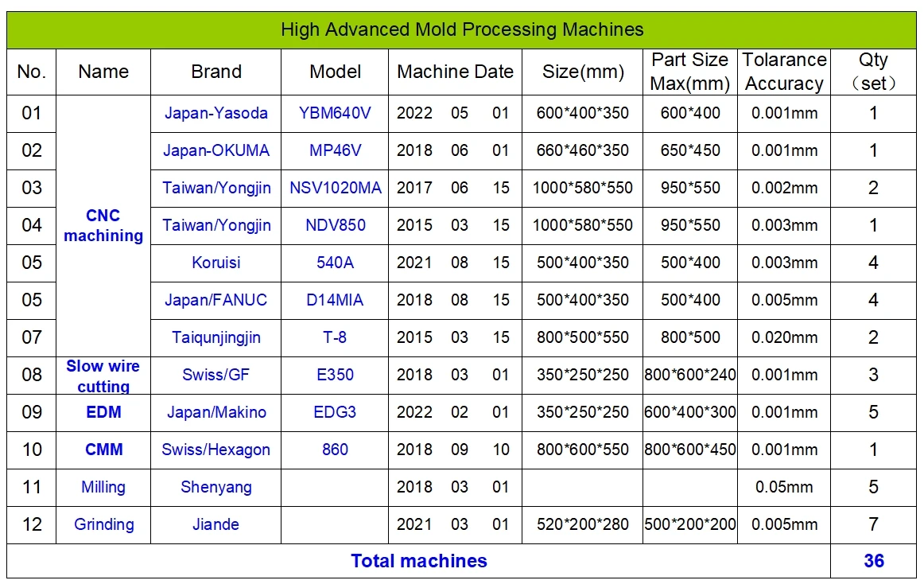Image resolution: width=924 pixels, height=588 pixels.
Task: Select tolerance '0.020mm'
Action: (784, 338)
